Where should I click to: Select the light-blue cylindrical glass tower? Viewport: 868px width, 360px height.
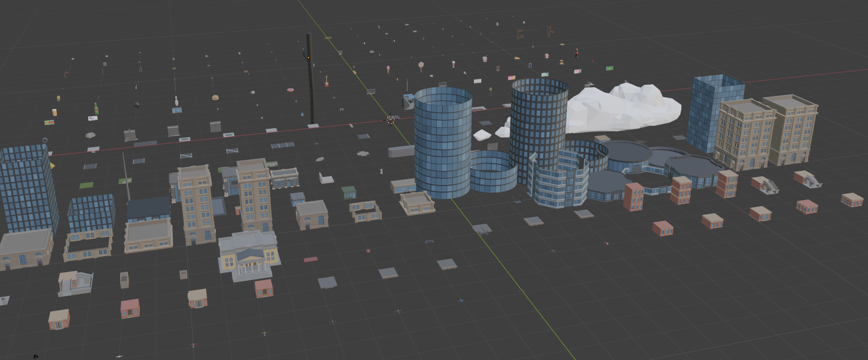[442, 143]
